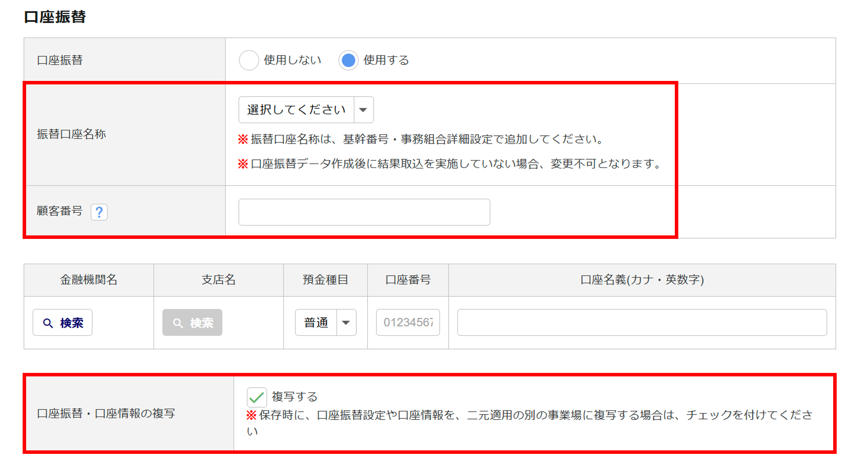Click the 使用する label text
868x473 pixels.
(386, 60)
